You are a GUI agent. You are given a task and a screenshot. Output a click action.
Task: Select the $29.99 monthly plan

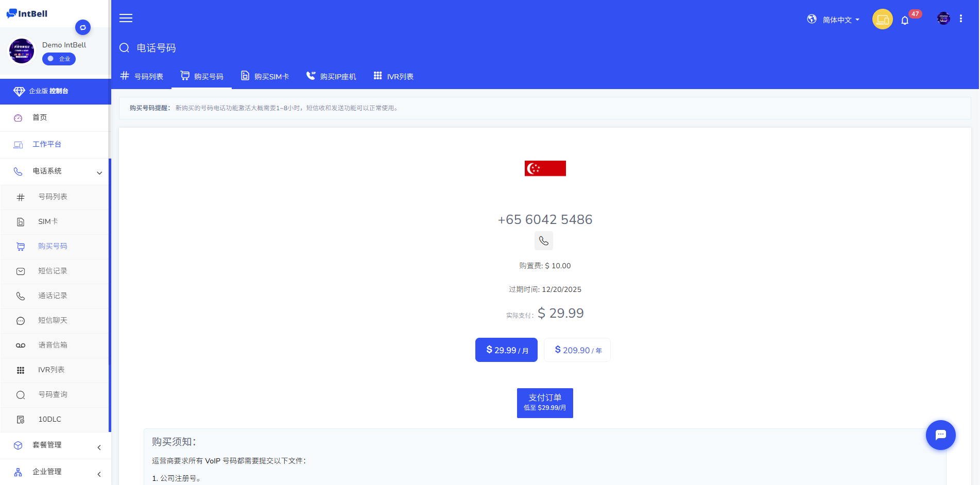(x=506, y=350)
